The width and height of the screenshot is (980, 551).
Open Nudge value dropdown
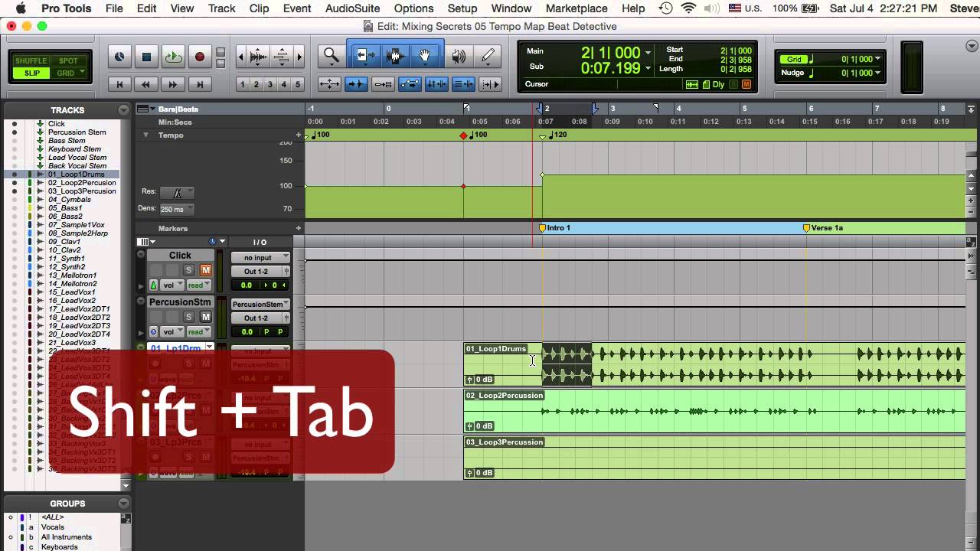tap(877, 73)
